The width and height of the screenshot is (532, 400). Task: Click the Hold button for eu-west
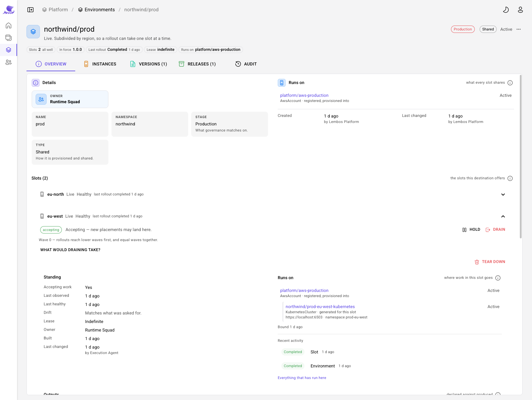(x=471, y=230)
